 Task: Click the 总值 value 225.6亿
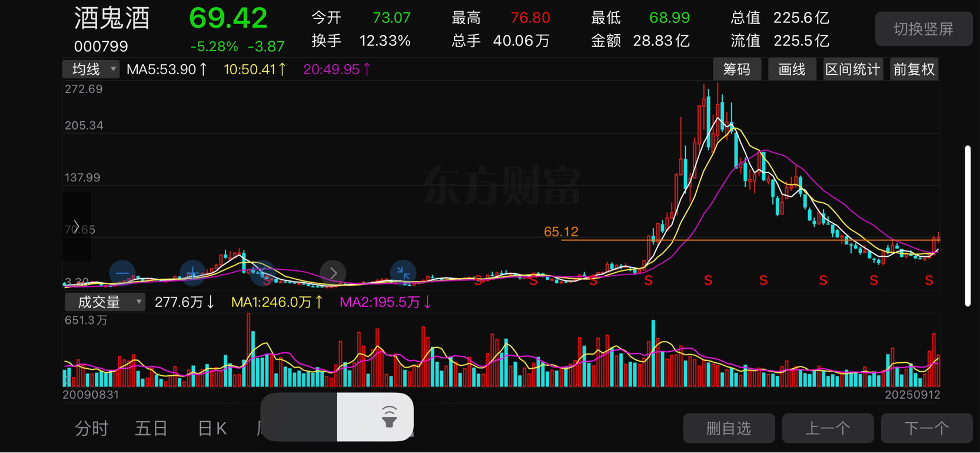click(x=801, y=18)
